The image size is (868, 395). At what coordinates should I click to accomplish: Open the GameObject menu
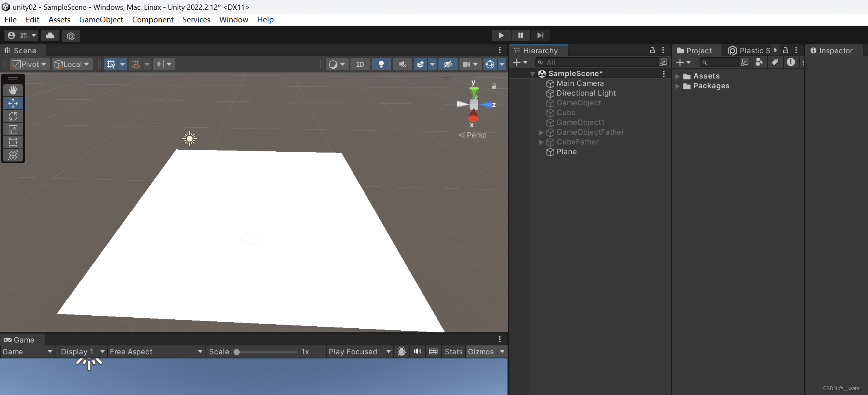101,20
